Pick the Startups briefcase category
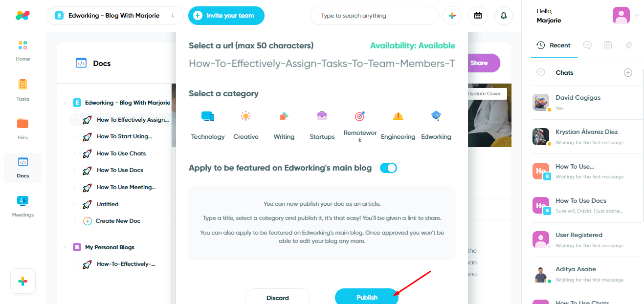Image resolution: width=644 pixels, height=304 pixels. coord(322,116)
